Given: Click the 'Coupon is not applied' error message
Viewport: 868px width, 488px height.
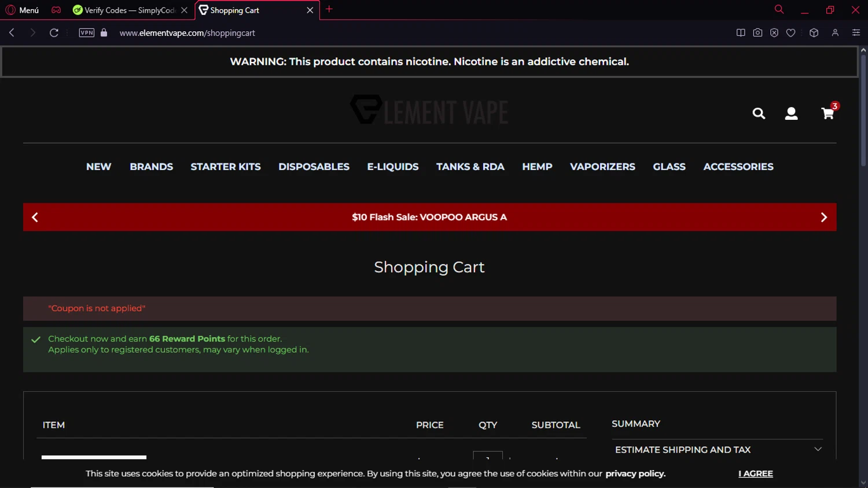Looking at the screenshot, I should [97, 309].
